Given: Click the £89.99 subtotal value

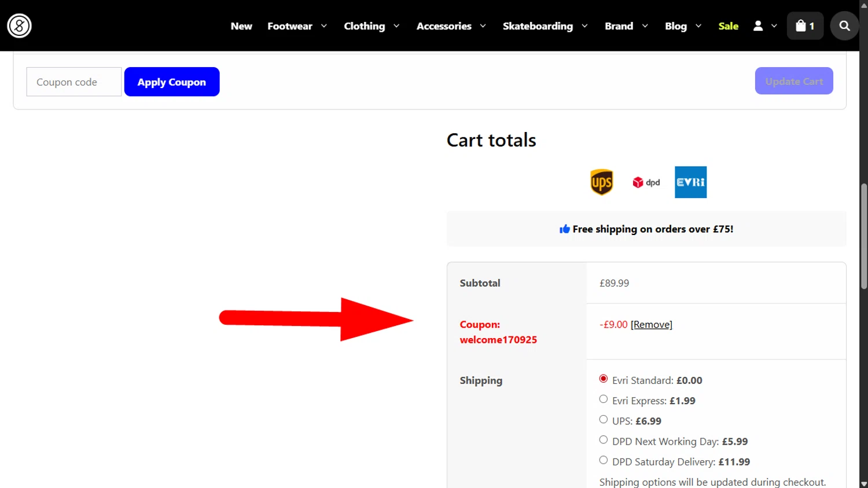Looking at the screenshot, I should [614, 283].
